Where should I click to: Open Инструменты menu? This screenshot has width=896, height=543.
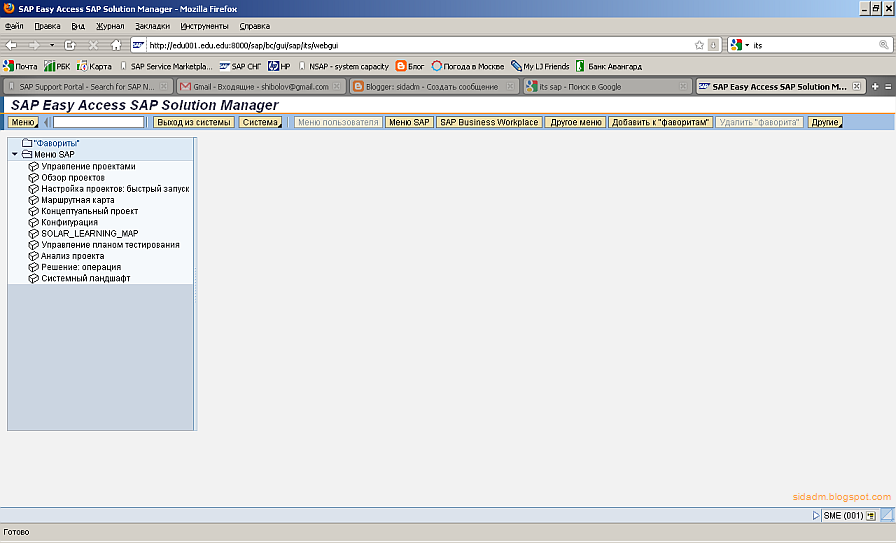pos(204,26)
